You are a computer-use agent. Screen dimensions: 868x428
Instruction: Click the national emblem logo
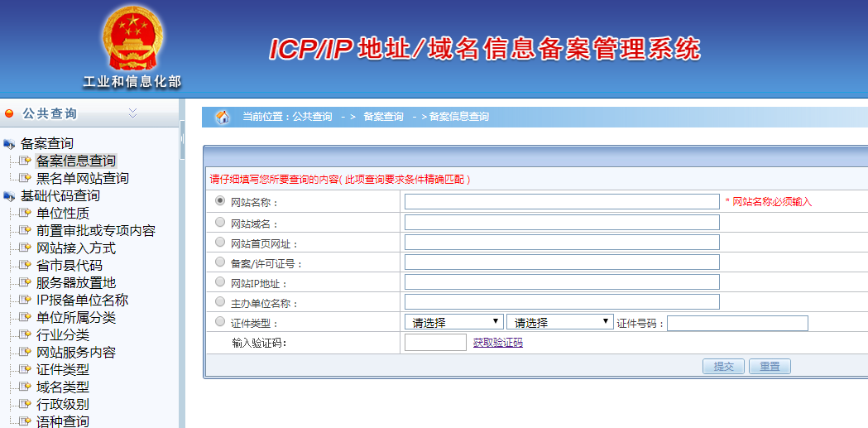point(133,40)
